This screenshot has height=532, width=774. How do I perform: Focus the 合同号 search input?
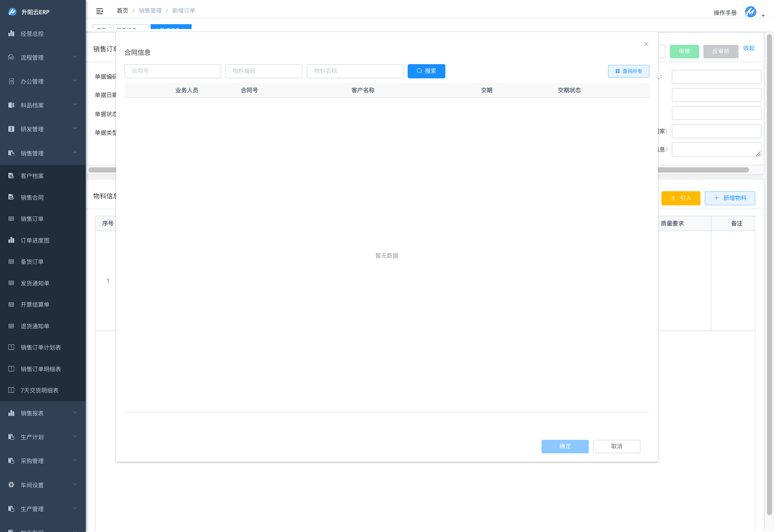coord(173,71)
